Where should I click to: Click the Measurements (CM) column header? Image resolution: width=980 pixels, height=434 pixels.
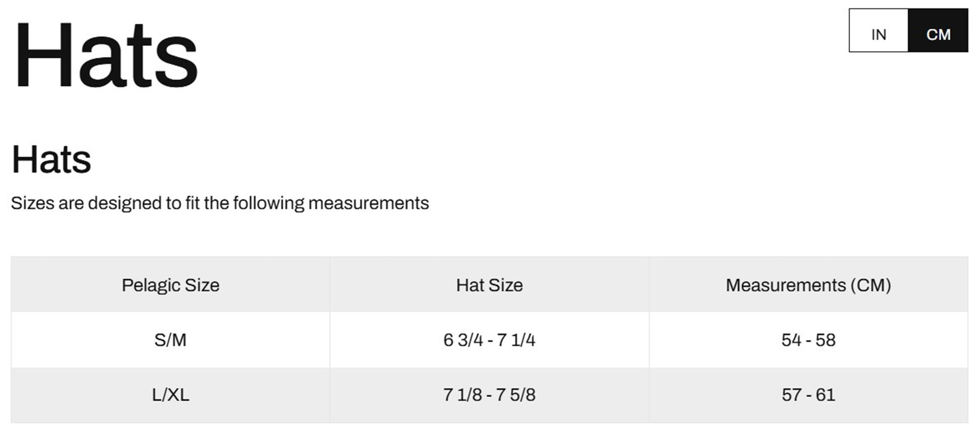(x=808, y=285)
